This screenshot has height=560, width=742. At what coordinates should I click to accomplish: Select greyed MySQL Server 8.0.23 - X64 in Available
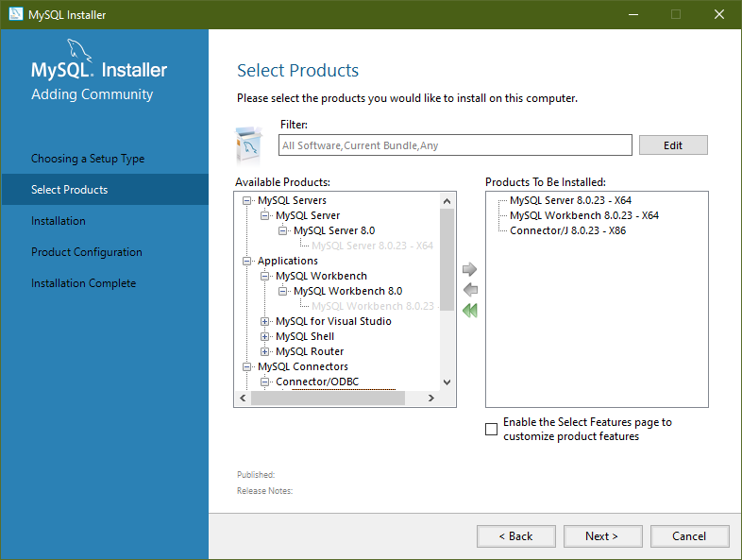click(x=372, y=246)
